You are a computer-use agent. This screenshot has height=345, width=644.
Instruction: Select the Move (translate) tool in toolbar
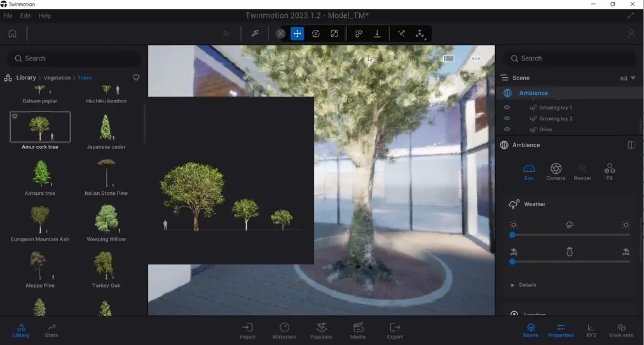(297, 34)
